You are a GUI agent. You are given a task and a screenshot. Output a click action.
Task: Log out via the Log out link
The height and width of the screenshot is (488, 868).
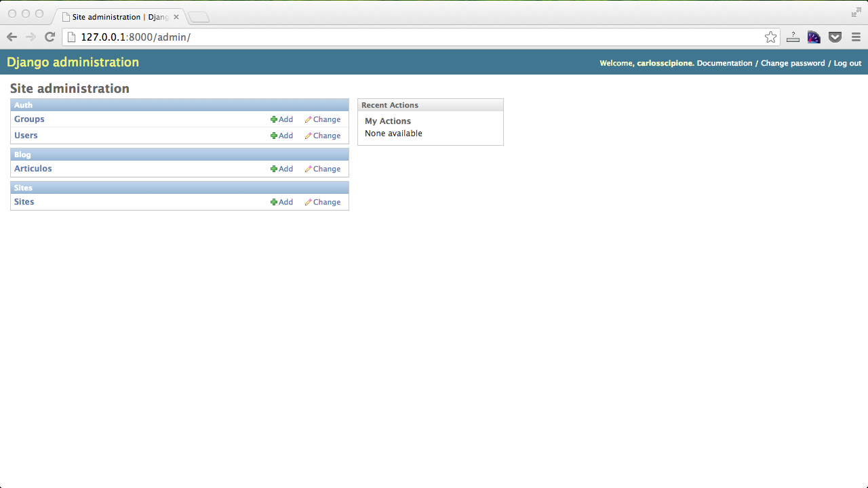click(848, 63)
